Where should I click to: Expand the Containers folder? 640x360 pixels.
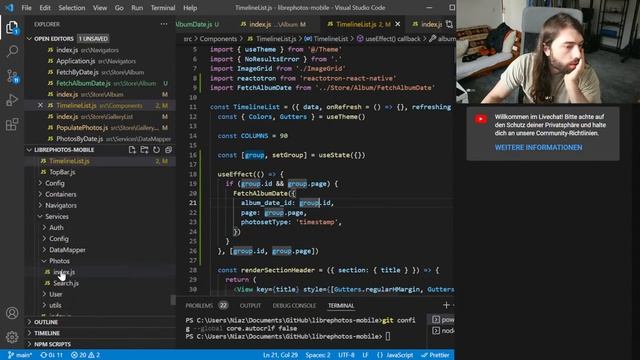click(x=60, y=194)
